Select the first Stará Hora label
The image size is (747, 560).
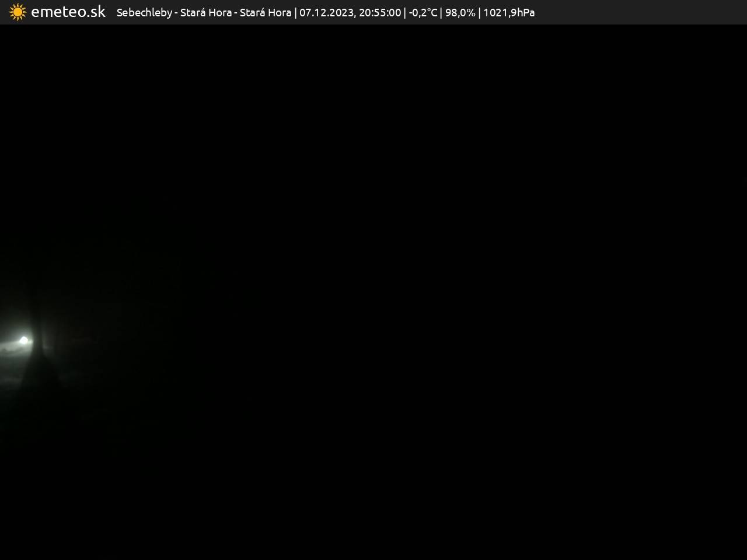click(x=205, y=13)
